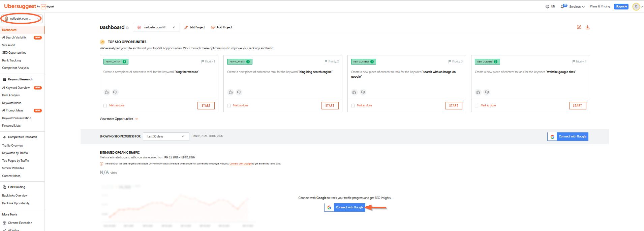Click the pencil icon beside Edit Project
644x231 pixels.
(186, 27)
